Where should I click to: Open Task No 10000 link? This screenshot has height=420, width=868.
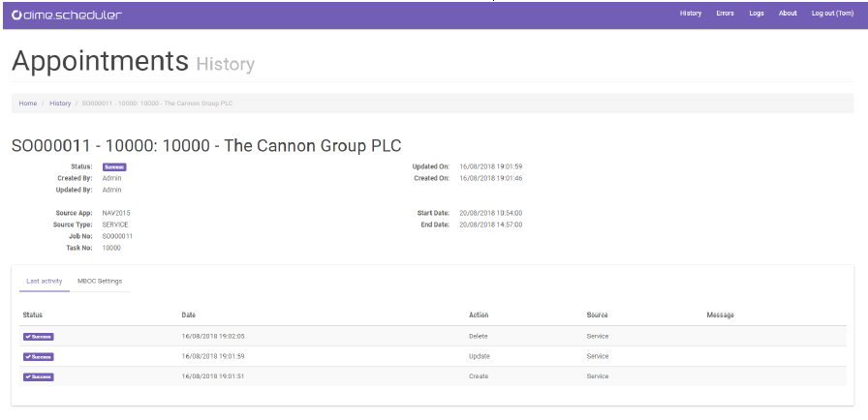pyautogui.click(x=111, y=248)
